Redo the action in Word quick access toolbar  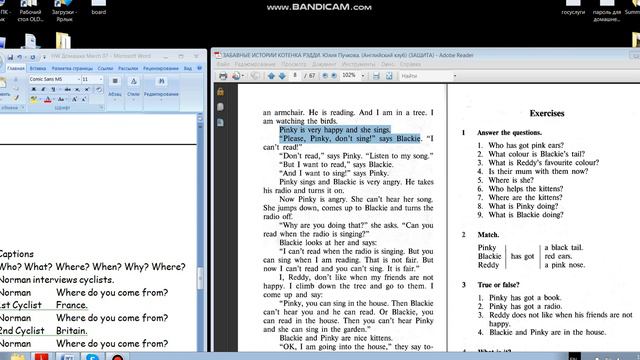pyautogui.click(x=32, y=57)
